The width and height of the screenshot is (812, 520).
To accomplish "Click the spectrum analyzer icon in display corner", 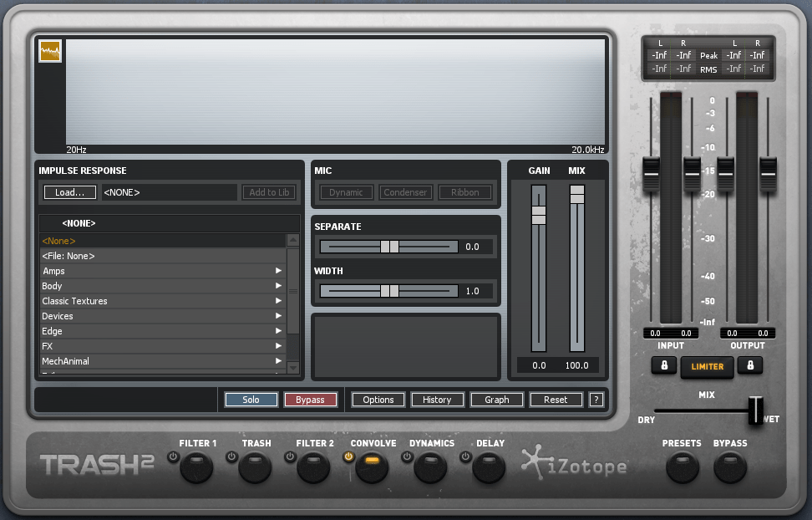I will 50,52.
